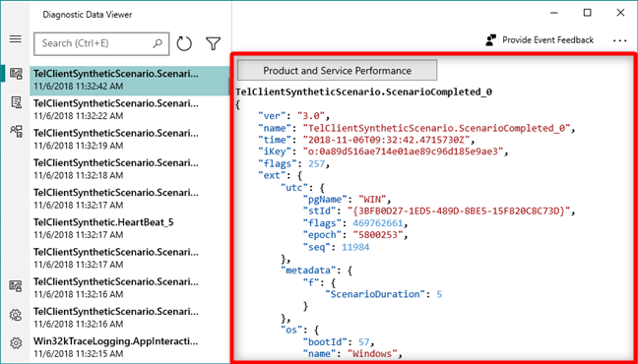
Task: Click Product and Service Performance button
Action: coord(337,71)
